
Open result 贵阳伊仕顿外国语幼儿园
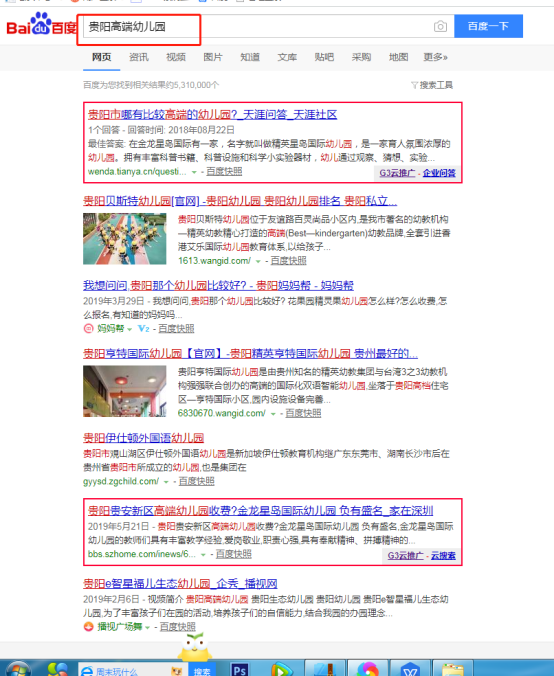pyautogui.click(x=144, y=438)
